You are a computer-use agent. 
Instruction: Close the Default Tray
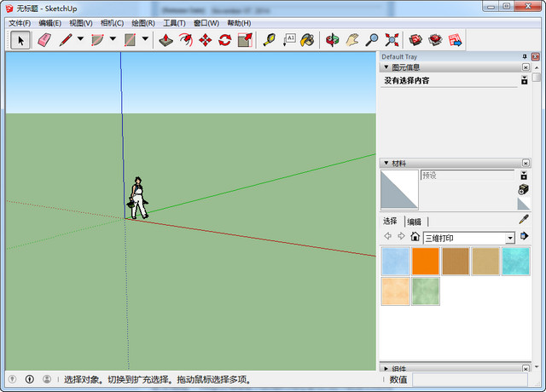535,56
